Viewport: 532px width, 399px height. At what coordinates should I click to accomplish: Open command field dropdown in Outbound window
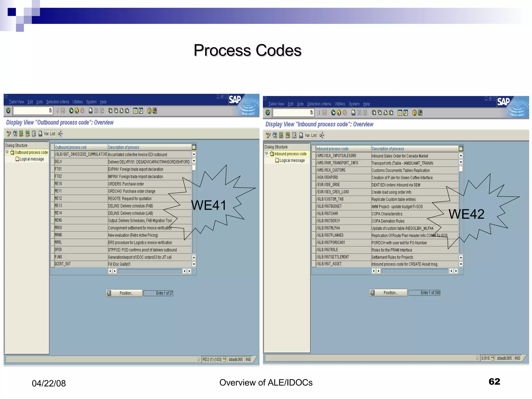point(50,111)
